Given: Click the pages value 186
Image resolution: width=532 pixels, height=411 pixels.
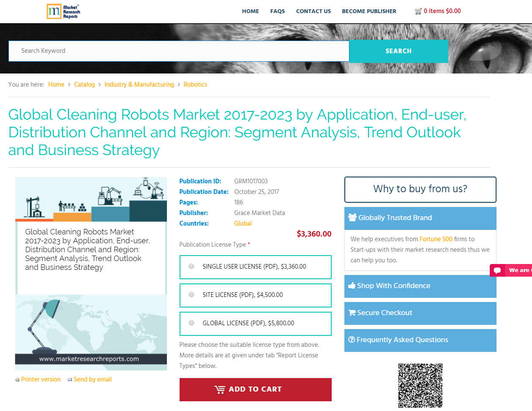Looking at the screenshot, I should pos(239,202).
